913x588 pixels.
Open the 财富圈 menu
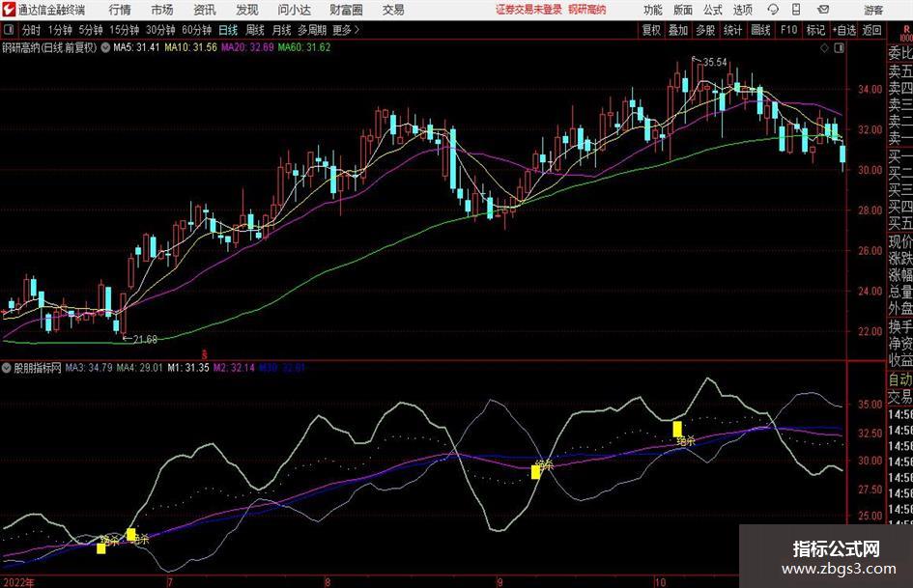click(346, 10)
